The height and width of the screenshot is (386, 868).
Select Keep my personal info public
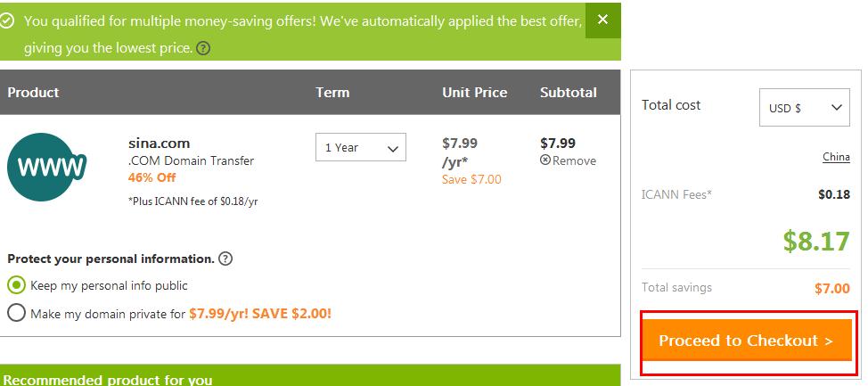point(17,286)
